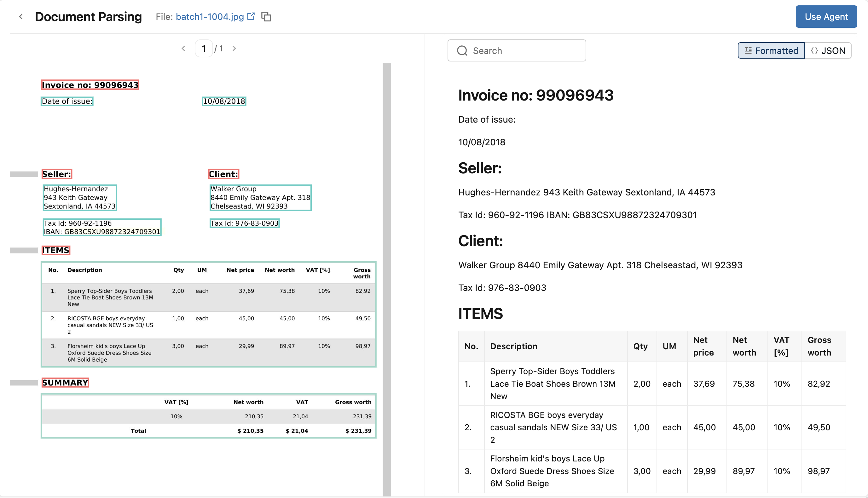Click the Use Agent button

826,16
